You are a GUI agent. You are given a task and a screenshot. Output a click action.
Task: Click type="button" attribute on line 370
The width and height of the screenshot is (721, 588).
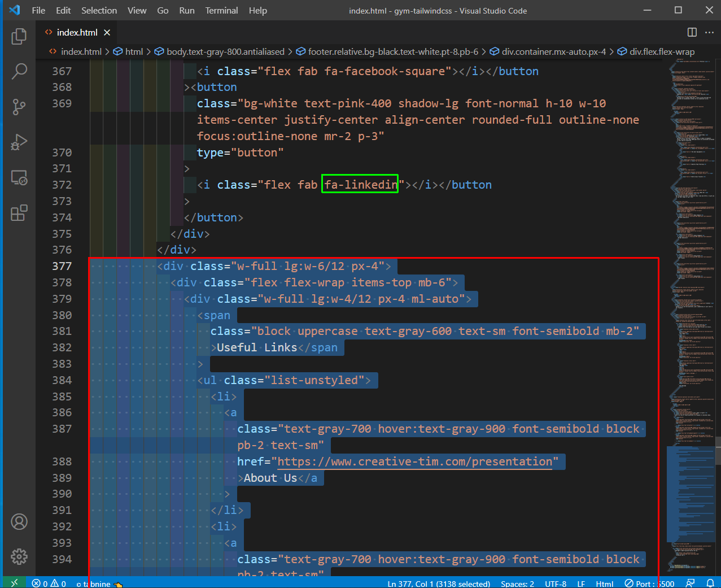coord(240,153)
